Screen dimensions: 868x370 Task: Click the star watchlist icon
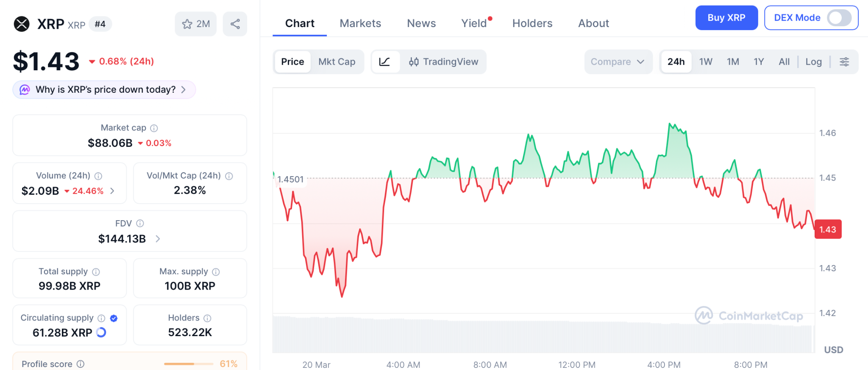tap(187, 24)
